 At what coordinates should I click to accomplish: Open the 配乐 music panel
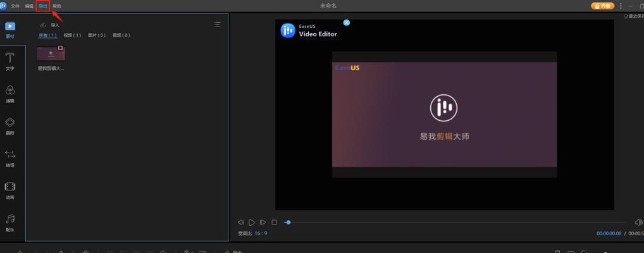[10, 223]
